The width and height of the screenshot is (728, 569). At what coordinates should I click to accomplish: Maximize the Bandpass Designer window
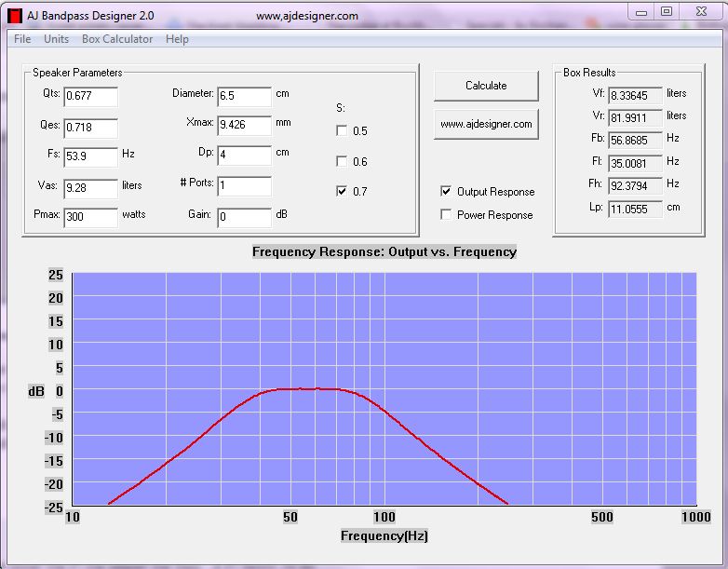click(x=666, y=11)
